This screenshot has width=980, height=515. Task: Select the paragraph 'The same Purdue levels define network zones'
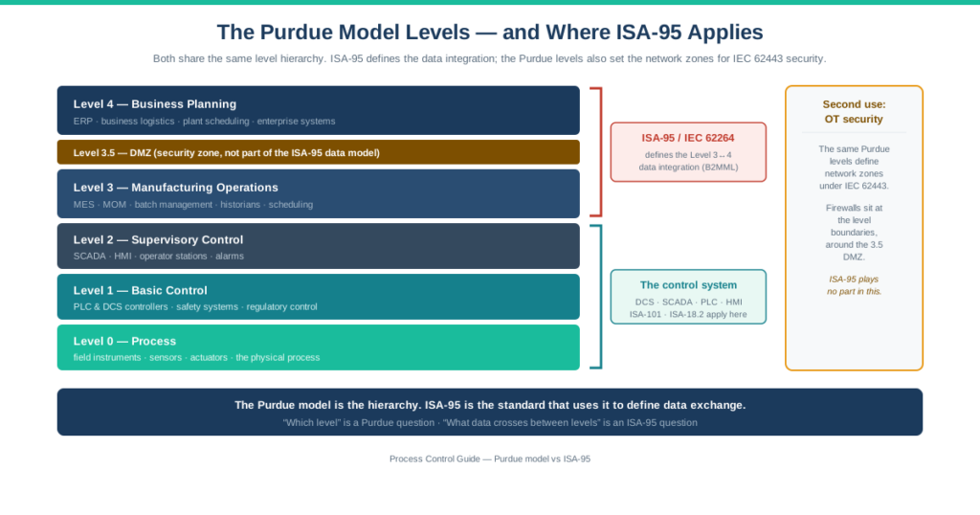(x=854, y=168)
